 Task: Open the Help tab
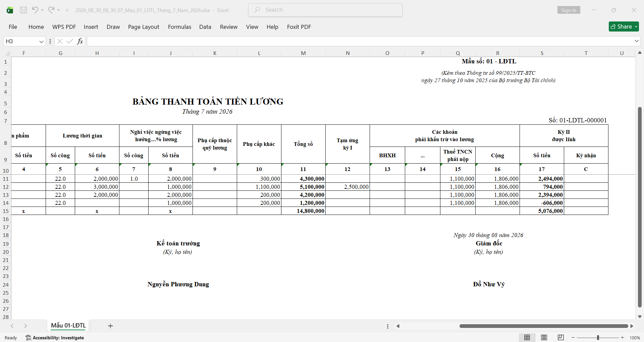click(272, 27)
